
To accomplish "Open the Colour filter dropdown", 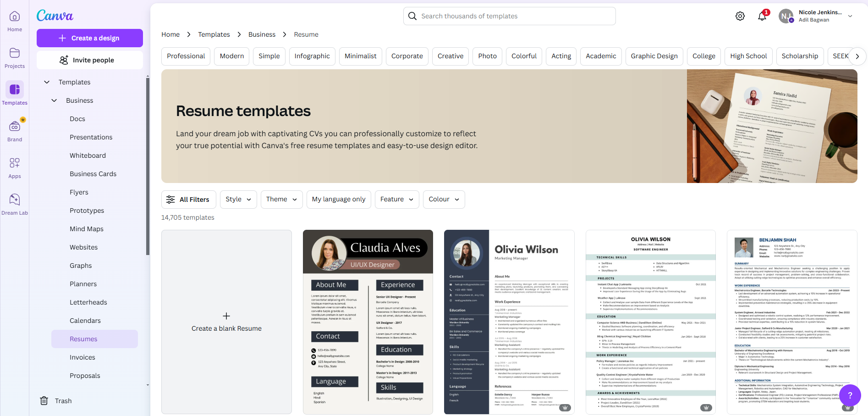I will [444, 200].
